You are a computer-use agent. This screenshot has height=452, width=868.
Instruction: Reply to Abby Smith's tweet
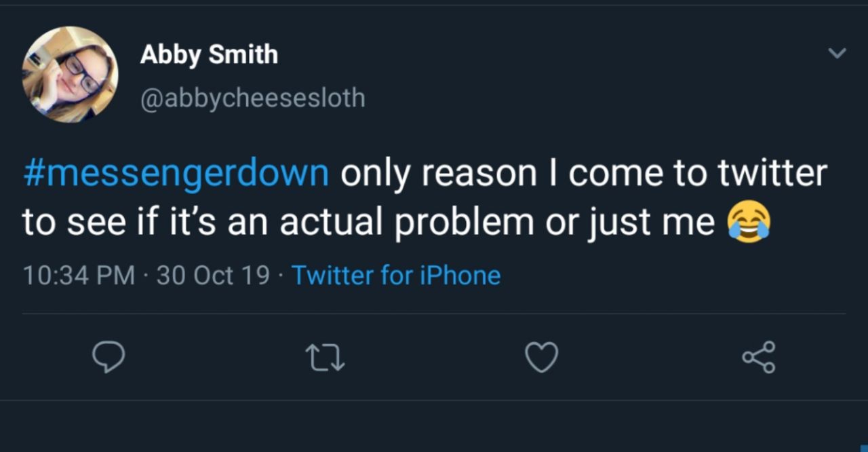click(x=108, y=357)
